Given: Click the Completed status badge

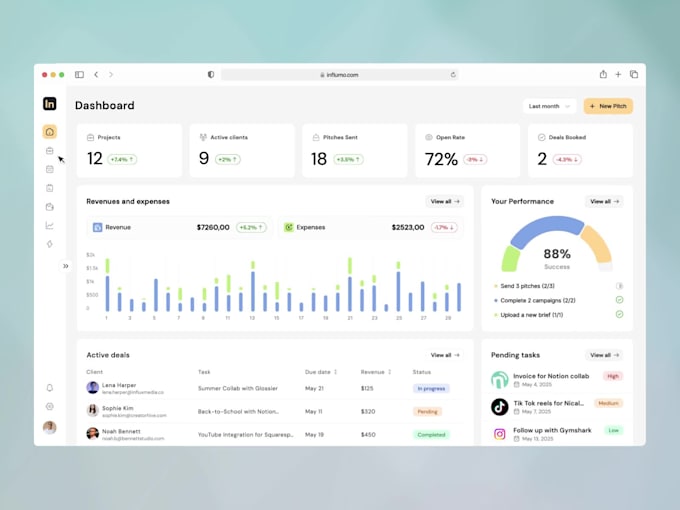Looking at the screenshot, I should pyautogui.click(x=431, y=434).
